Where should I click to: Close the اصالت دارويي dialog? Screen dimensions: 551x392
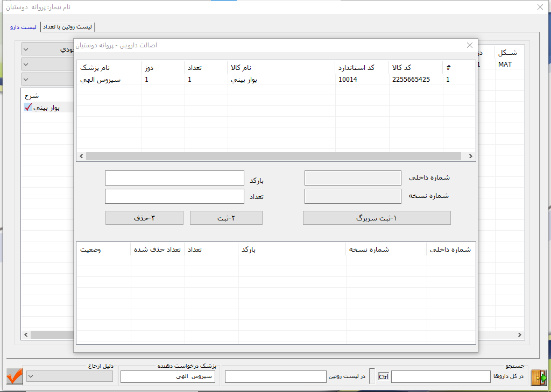(x=469, y=46)
